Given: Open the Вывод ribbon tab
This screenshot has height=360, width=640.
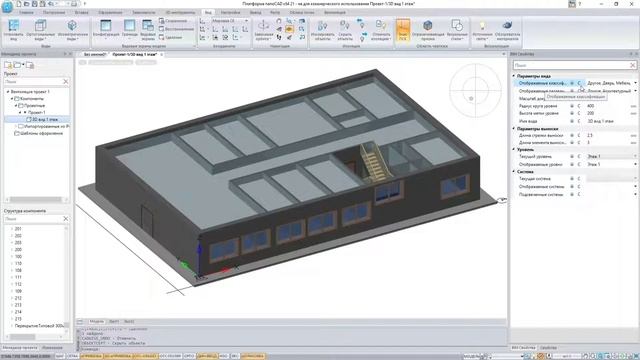Looking at the screenshot, I should click(256, 13).
